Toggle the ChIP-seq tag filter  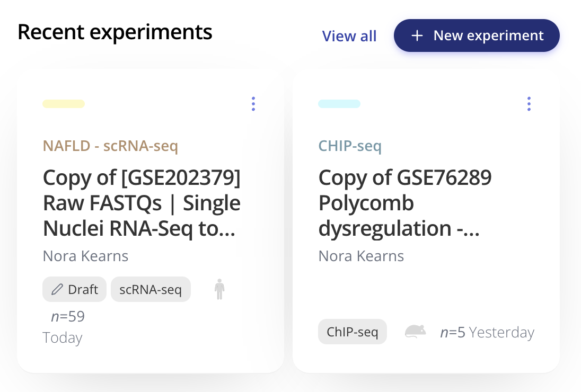pyautogui.click(x=352, y=331)
